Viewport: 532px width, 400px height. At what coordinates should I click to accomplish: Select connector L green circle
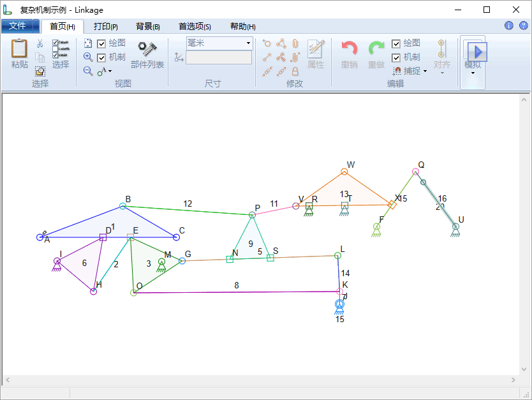pyautogui.click(x=337, y=255)
